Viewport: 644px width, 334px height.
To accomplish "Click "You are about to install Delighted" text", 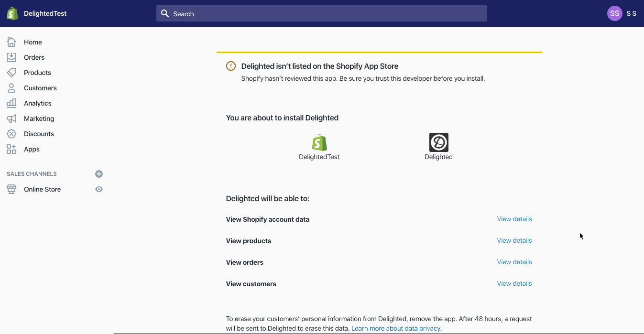I will point(282,118).
